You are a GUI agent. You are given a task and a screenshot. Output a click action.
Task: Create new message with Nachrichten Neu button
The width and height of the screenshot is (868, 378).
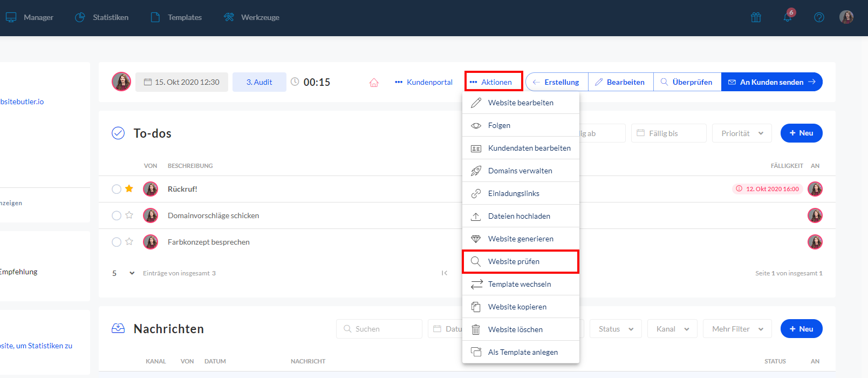click(802, 329)
